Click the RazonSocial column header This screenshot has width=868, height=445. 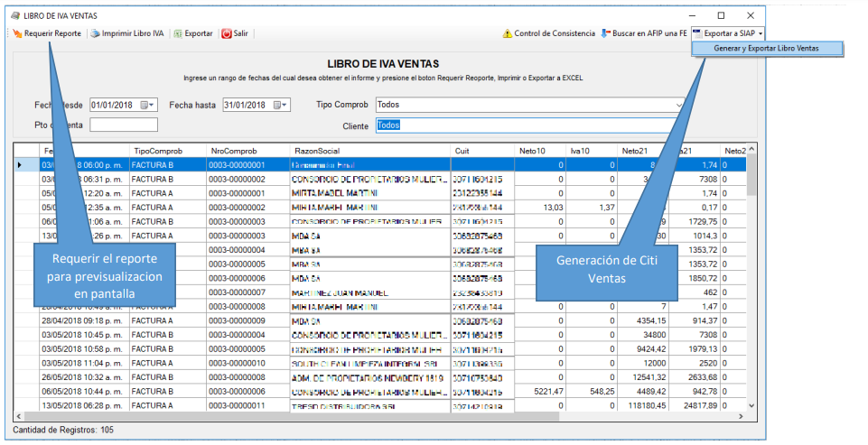pyautogui.click(x=316, y=150)
